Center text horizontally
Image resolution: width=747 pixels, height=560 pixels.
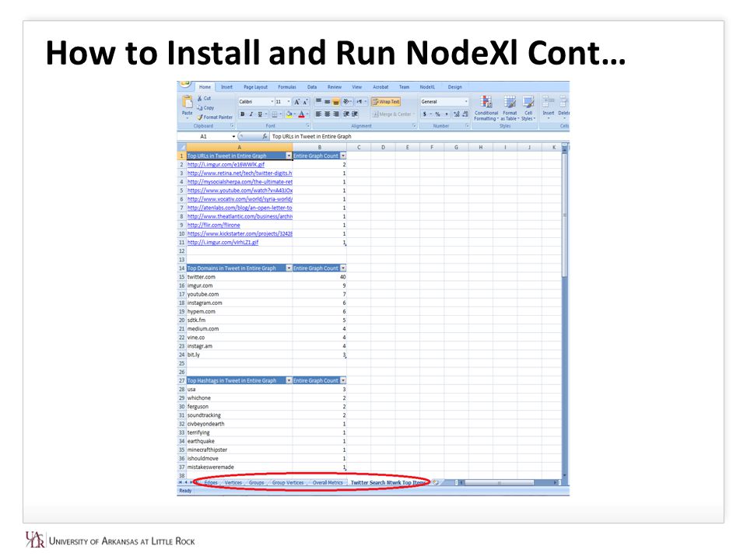pyautogui.click(x=328, y=114)
